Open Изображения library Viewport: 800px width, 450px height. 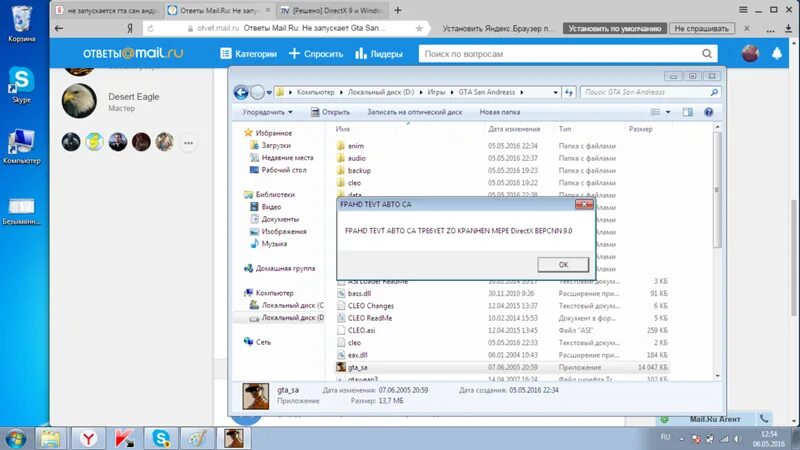[284, 231]
